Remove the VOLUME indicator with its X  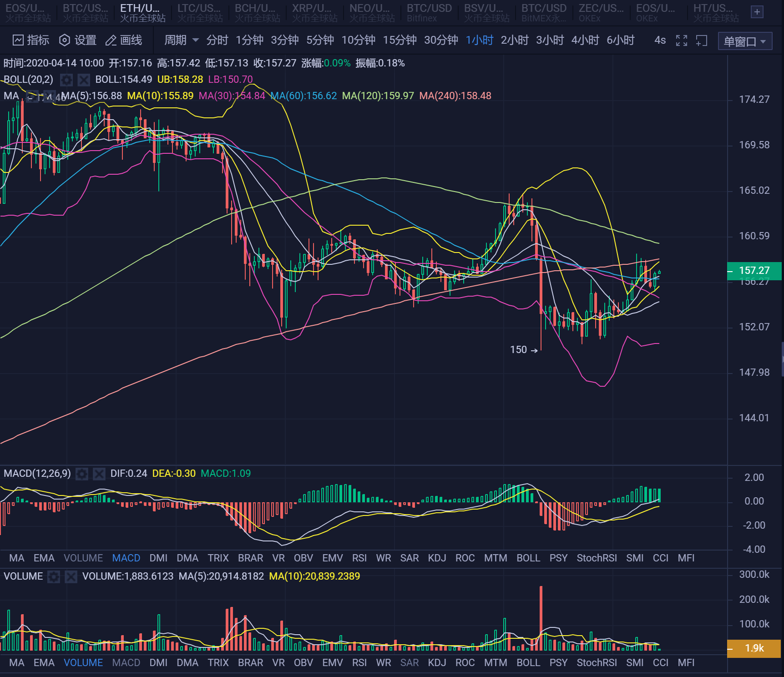click(x=71, y=576)
